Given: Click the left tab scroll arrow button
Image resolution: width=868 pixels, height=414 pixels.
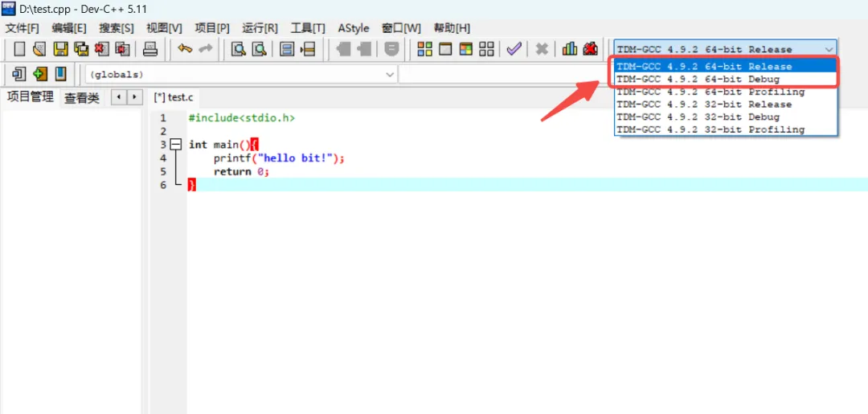Looking at the screenshot, I should (118, 98).
